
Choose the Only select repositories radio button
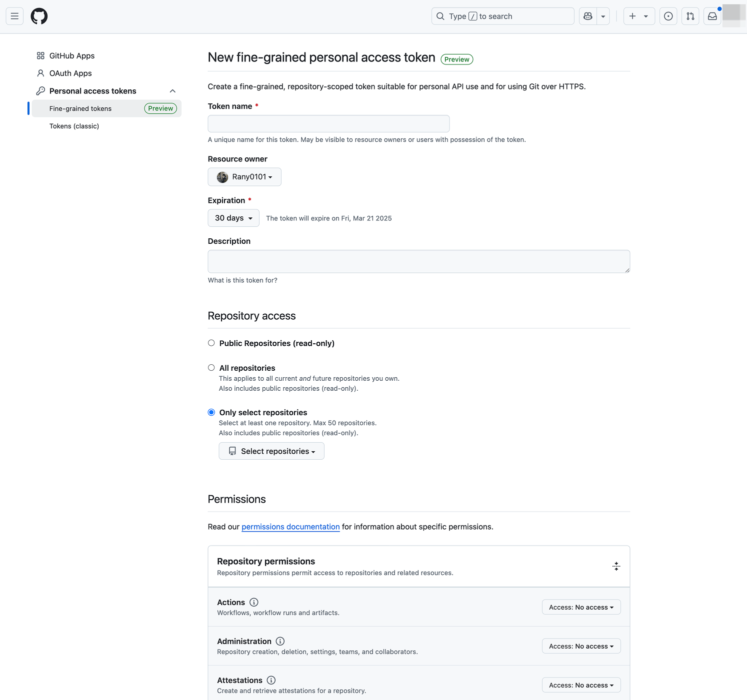[x=211, y=412]
